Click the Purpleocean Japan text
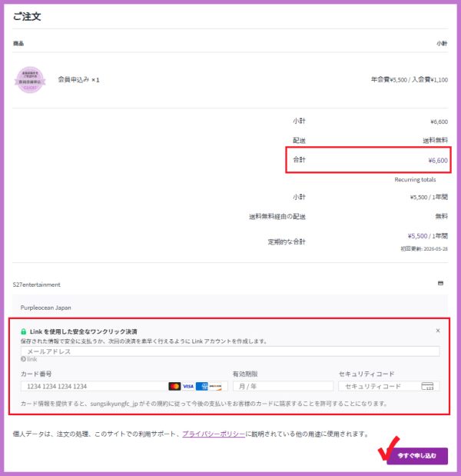This screenshot has height=476, width=461. pos(45,308)
